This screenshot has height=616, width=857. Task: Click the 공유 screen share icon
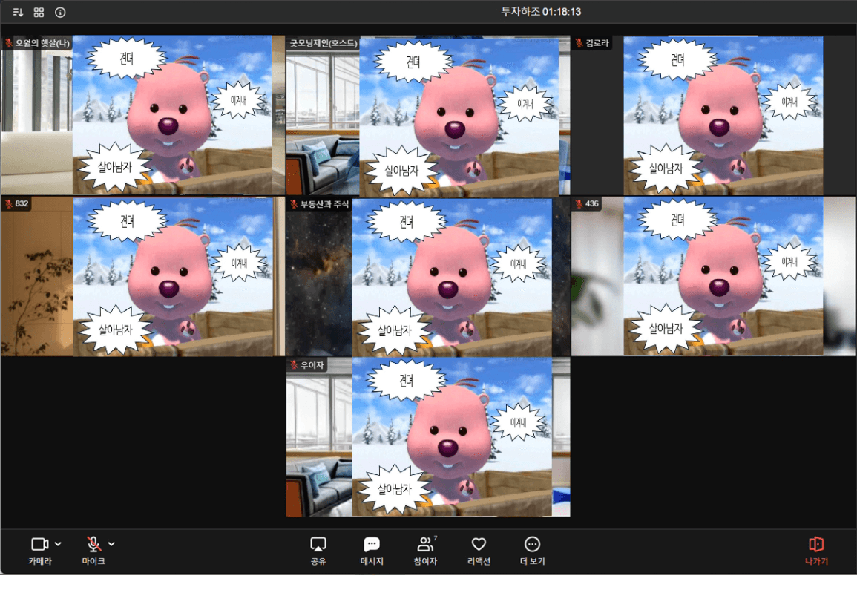coord(318,550)
